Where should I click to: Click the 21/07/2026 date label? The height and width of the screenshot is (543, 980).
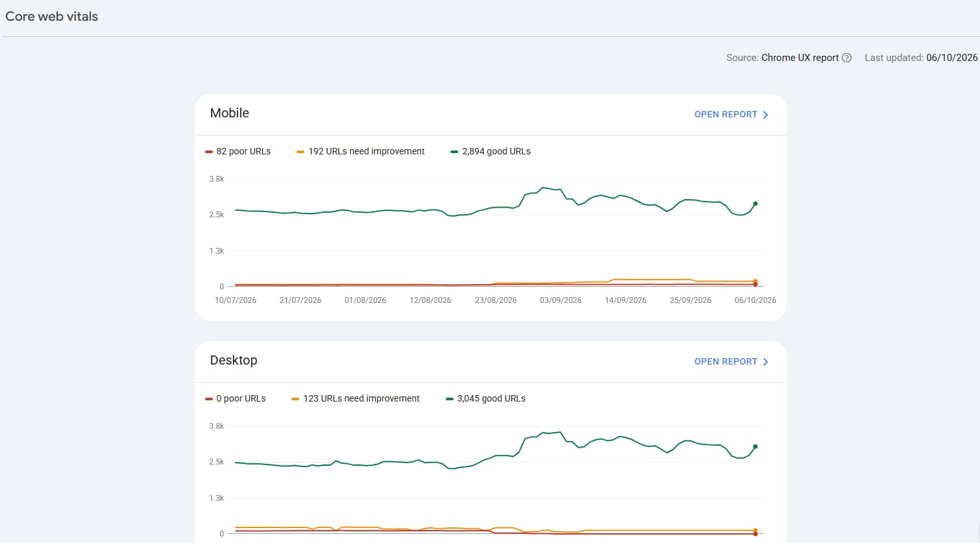pyautogui.click(x=300, y=300)
